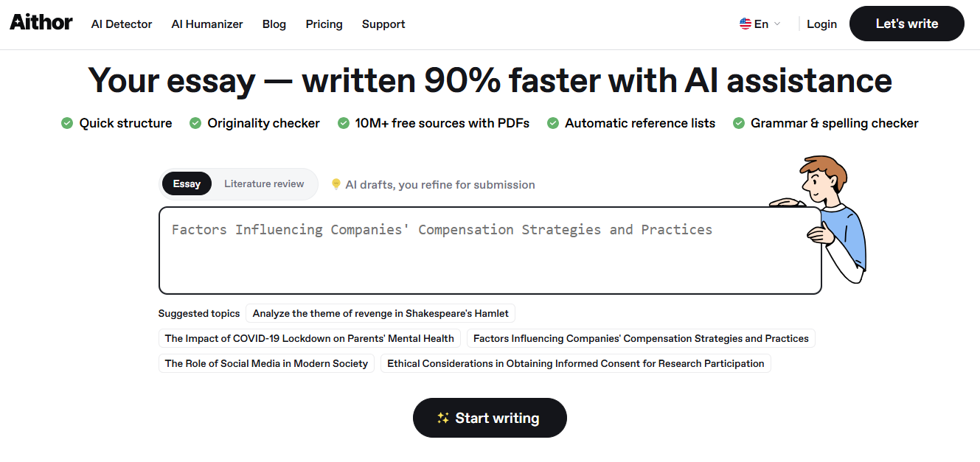The height and width of the screenshot is (462, 980).
Task: Click the Let's write button
Action: click(906, 24)
